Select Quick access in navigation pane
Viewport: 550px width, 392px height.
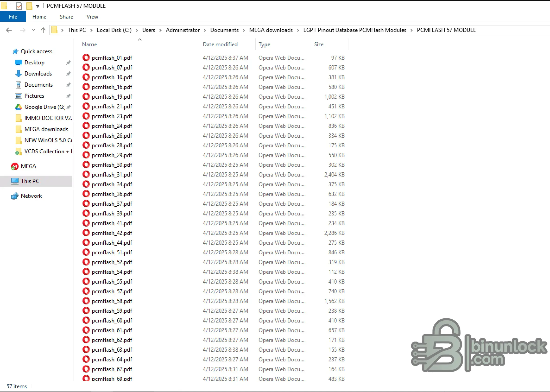tap(36, 51)
